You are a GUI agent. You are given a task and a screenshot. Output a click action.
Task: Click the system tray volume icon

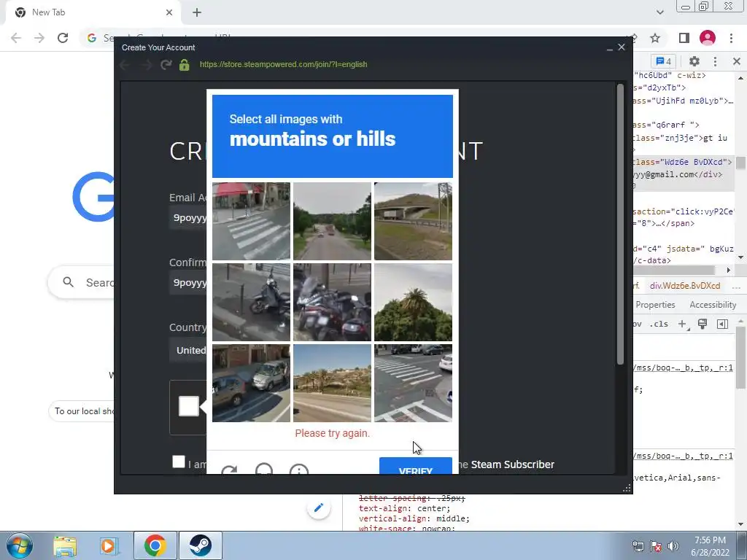tap(673, 546)
